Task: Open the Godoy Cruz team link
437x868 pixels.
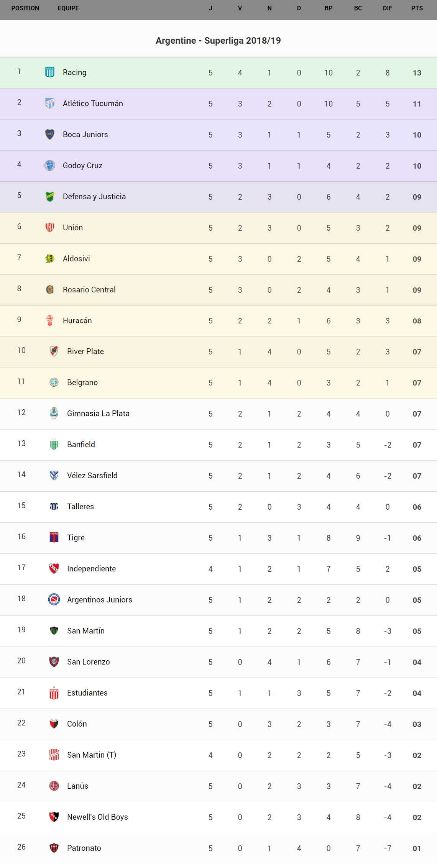Action: pos(82,166)
